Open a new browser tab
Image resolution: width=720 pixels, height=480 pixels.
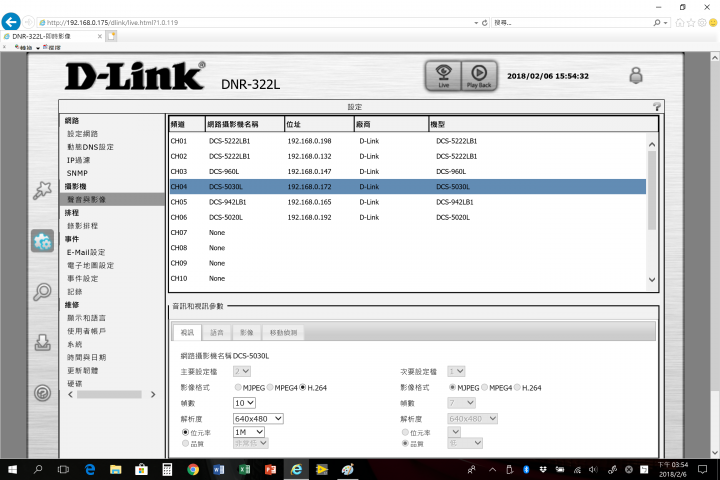[x=112, y=36]
